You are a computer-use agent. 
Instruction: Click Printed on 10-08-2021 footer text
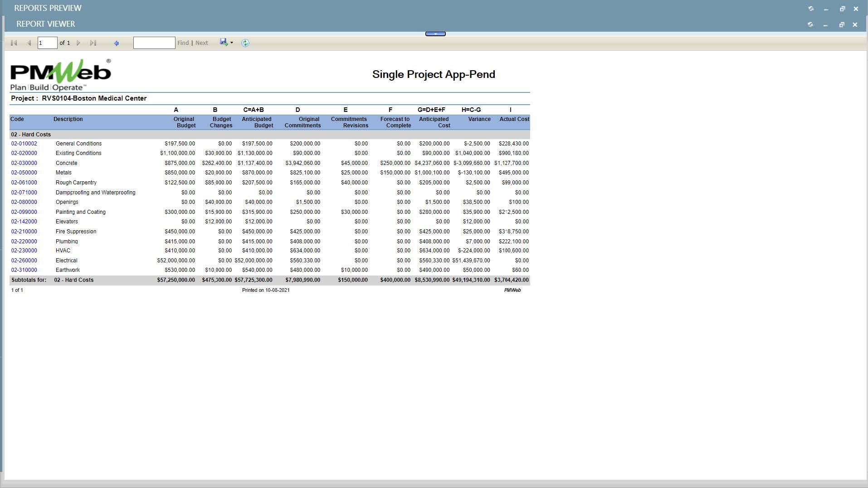[x=266, y=290]
